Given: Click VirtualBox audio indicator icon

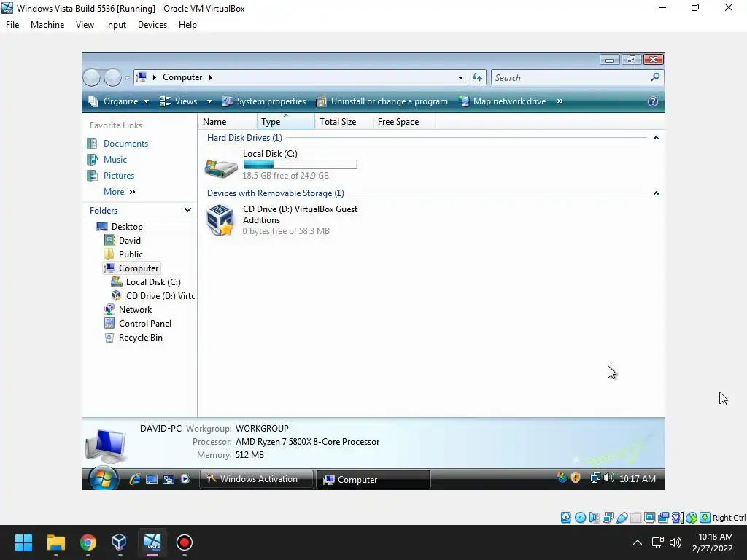Looking at the screenshot, I should (594, 518).
